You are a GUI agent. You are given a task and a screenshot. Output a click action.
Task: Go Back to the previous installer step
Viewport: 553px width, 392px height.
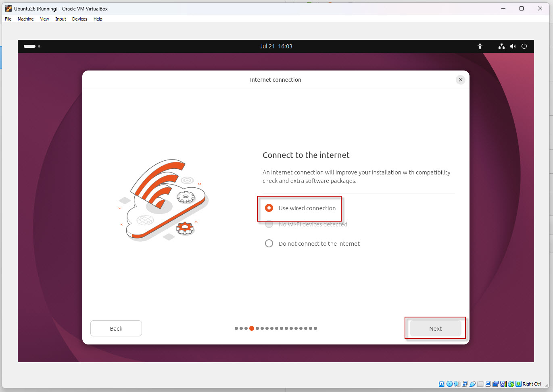116,328
